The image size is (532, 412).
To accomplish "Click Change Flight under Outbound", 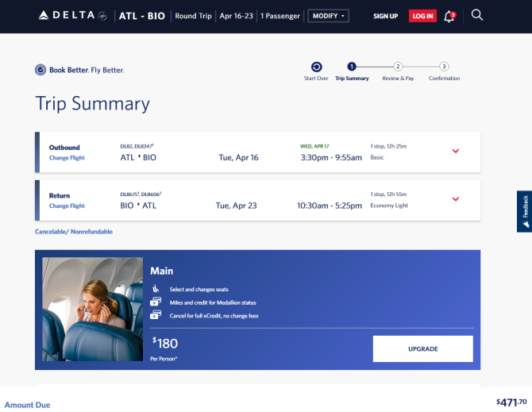I will tap(67, 158).
